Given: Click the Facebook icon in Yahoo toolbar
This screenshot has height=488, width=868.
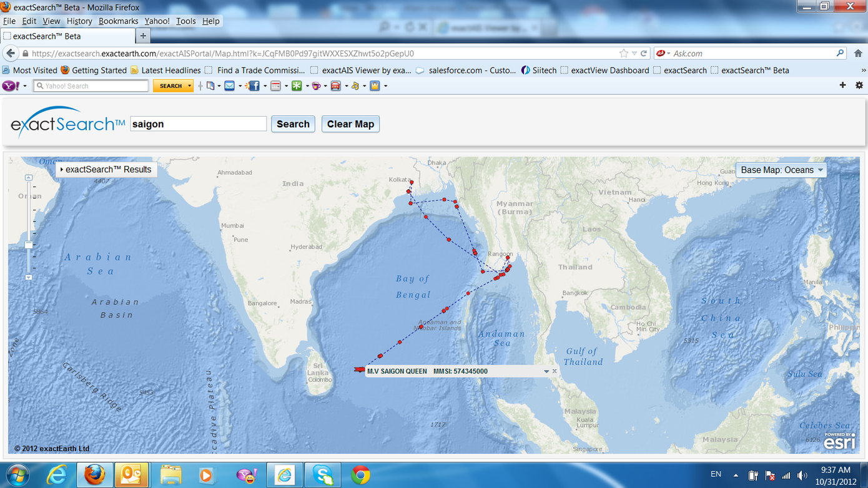Looking at the screenshot, I should click(x=254, y=85).
